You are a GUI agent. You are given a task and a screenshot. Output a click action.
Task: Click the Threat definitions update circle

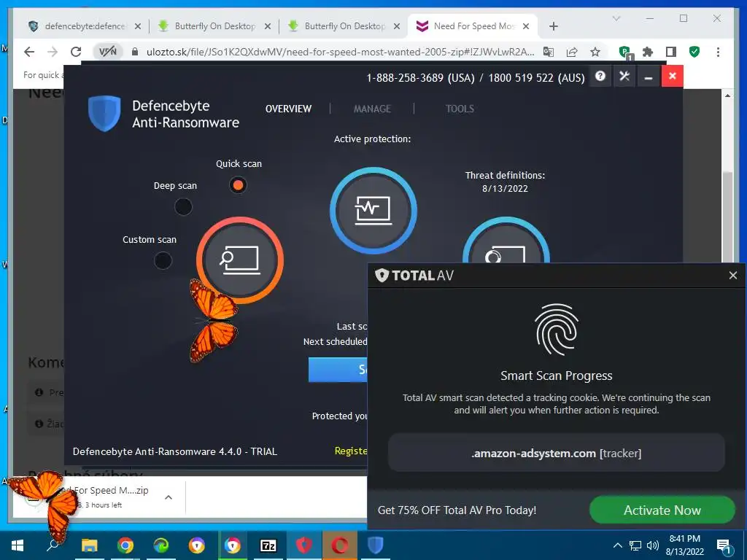(x=506, y=241)
